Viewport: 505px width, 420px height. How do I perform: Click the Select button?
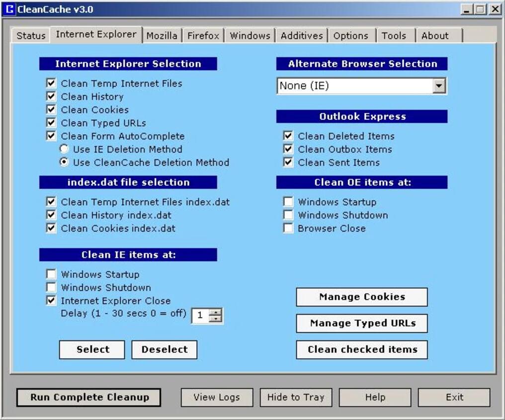(92, 349)
